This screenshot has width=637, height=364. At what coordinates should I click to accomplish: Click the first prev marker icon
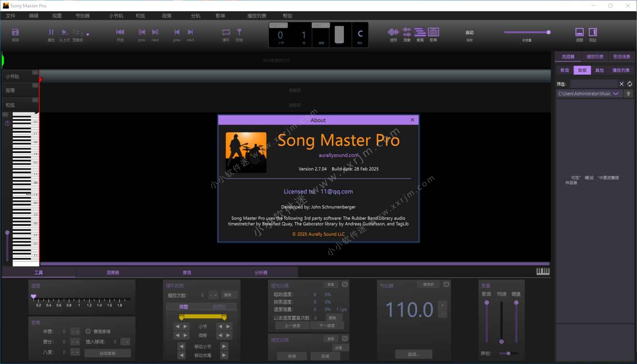coord(142,32)
